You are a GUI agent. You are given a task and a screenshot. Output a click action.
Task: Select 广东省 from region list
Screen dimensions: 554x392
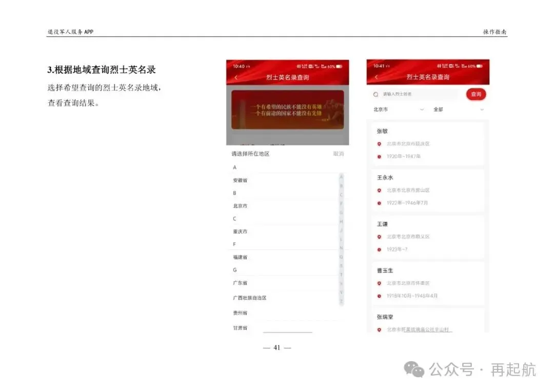click(240, 283)
